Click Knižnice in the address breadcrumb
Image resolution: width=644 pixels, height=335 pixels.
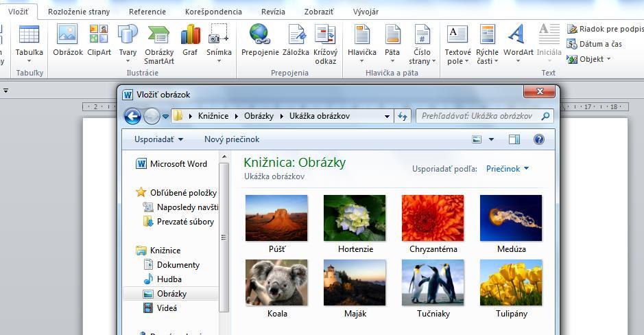213,116
